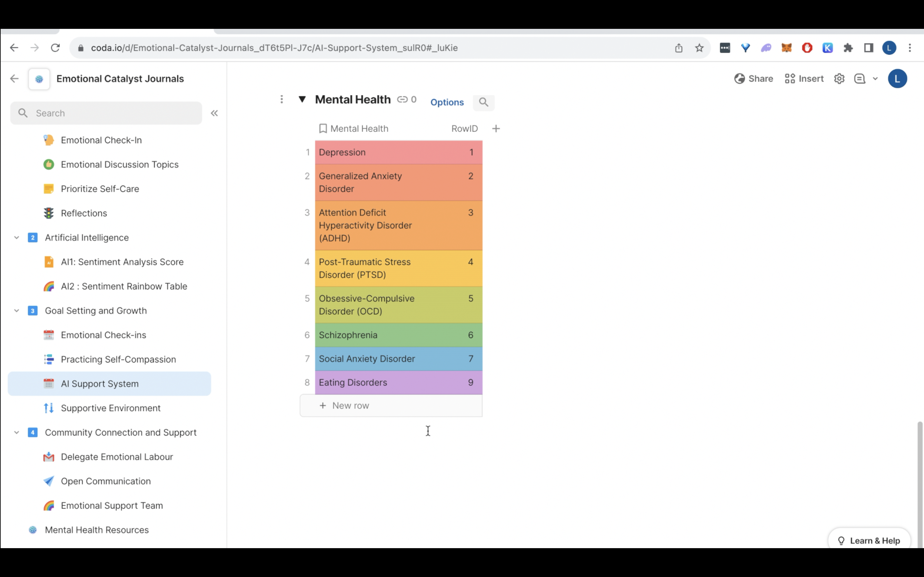This screenshot has width=924, height=577.
Task: Open the comments panel icon
Action: tap(859, 79)
